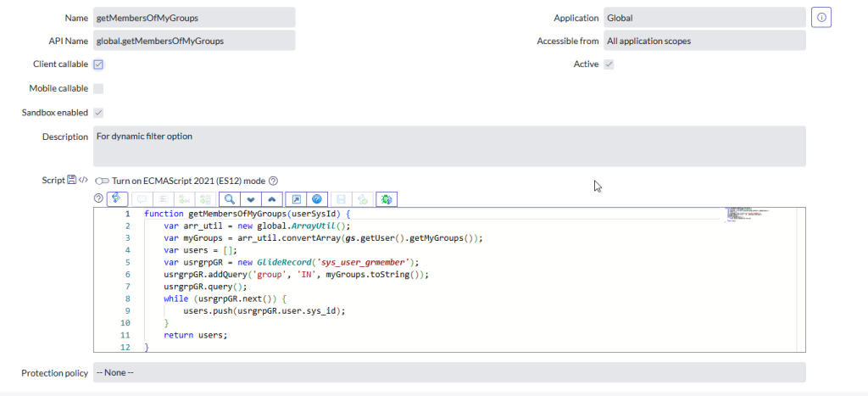Uncheck the Client callable checkbox
868x396 pixels.
pos(98,64)
